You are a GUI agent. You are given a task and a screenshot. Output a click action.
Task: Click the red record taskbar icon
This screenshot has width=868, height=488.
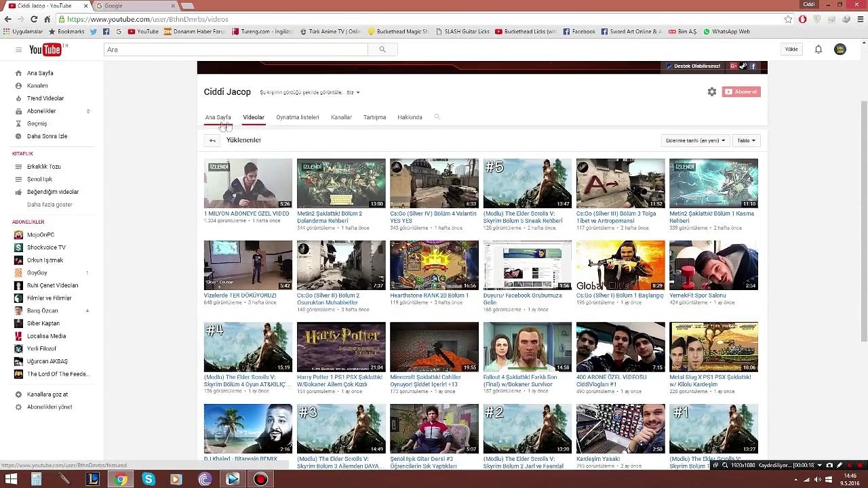click(260, 479)
